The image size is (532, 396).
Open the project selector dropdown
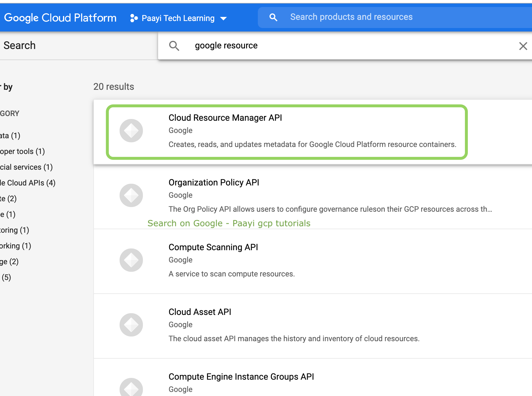[x=178, y=18]
